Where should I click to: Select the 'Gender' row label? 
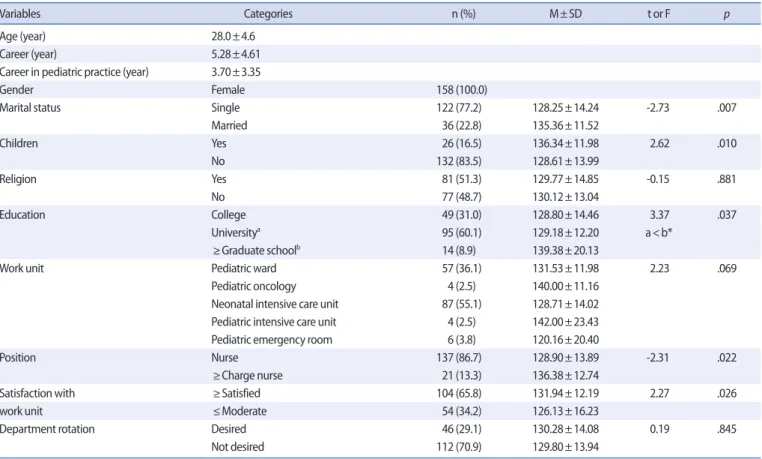point(17,90)
